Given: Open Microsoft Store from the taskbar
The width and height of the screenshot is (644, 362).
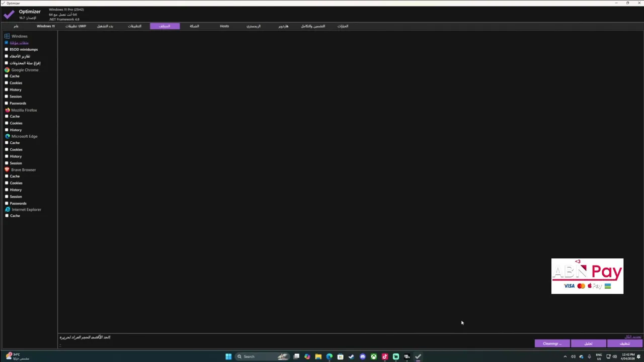Looking at the screenshot, I should [340, 356].
